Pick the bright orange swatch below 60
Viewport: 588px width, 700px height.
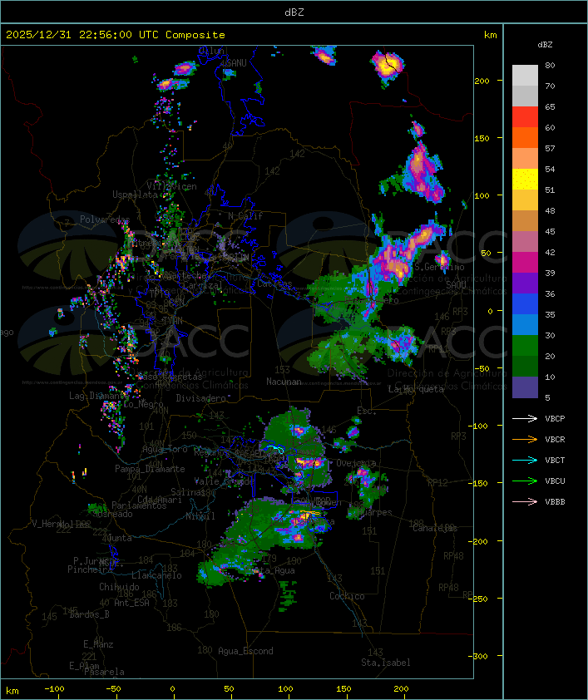click(525, 137)
